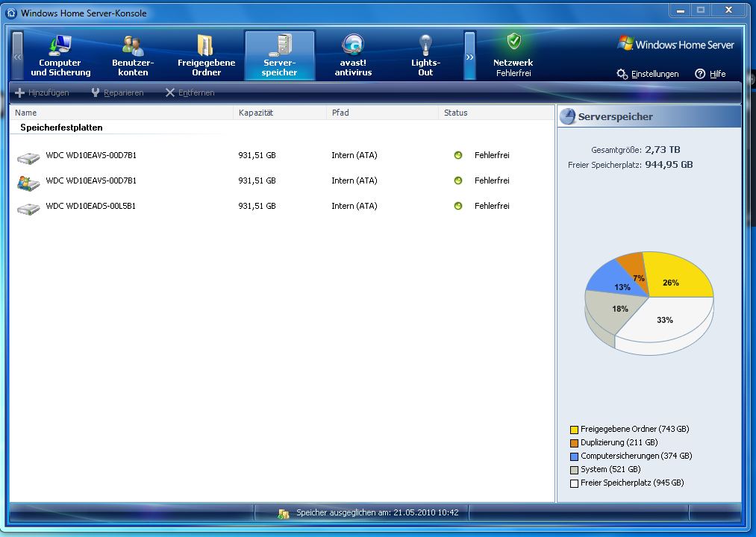This screenshot has width=756, height=537.
Task: Click the green status indicator of WD10EADS drive
Action: tap(458, 206)
